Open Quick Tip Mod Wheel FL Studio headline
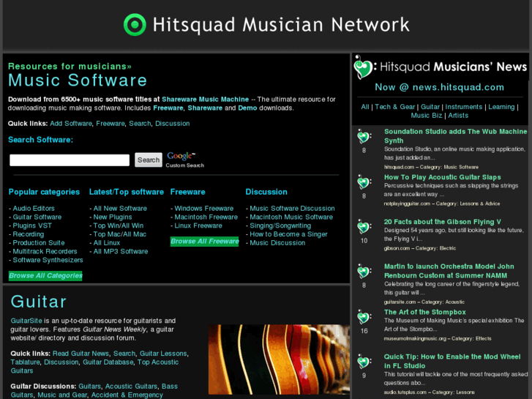532x399 pixels. coord(452,362)
